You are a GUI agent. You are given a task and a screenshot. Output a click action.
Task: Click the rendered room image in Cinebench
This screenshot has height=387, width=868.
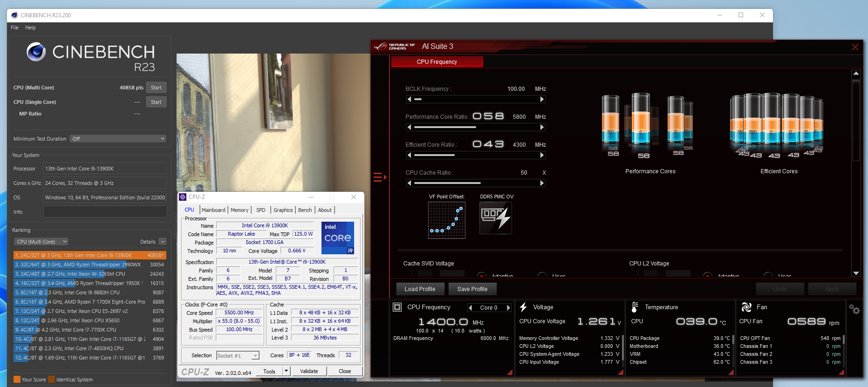coord(273,122)
